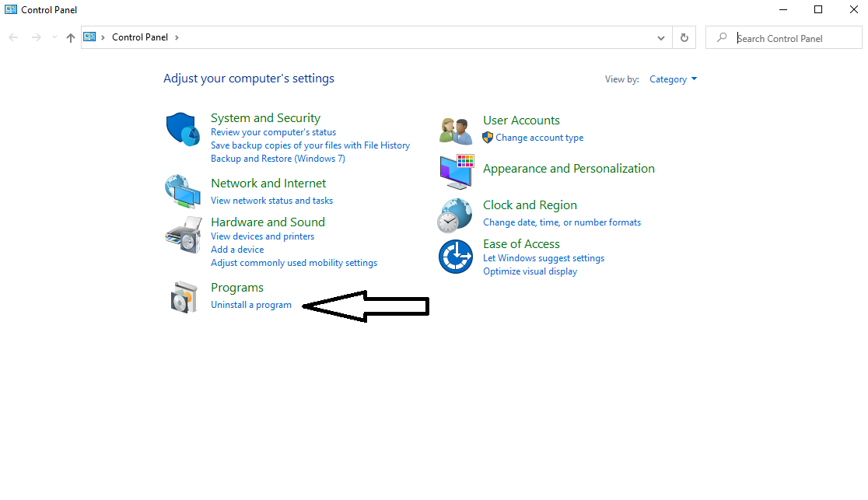Open Review your computer's status
The image size is (868, 500).
274,132
